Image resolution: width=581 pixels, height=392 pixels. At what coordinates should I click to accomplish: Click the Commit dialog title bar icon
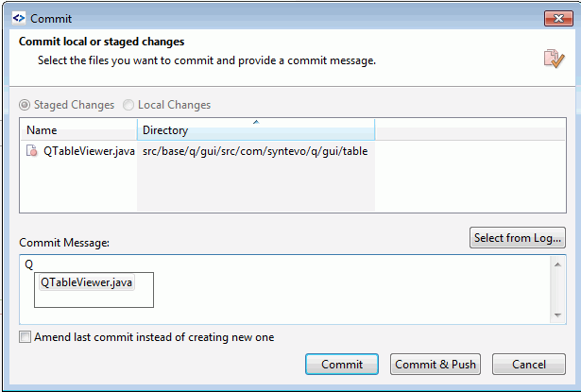pos(19,18)
